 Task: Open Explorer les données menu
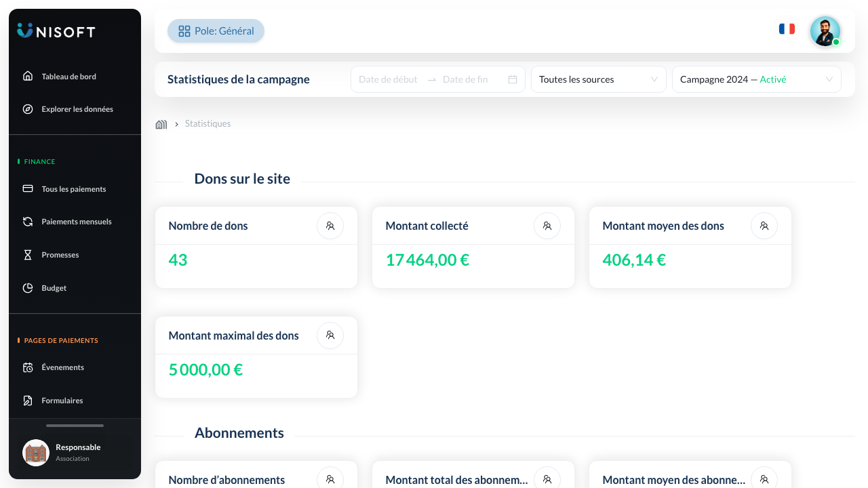[x=77, y=109]
